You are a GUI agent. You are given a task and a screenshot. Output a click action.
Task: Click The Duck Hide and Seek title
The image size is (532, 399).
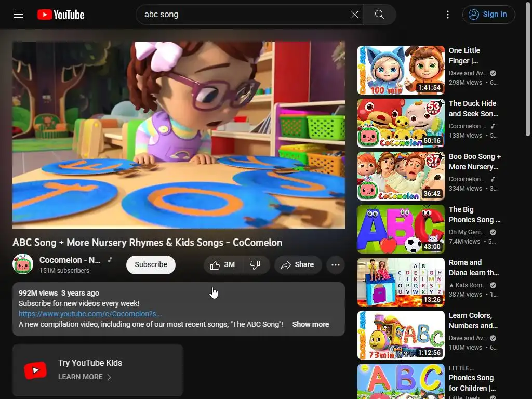point(473,109)
